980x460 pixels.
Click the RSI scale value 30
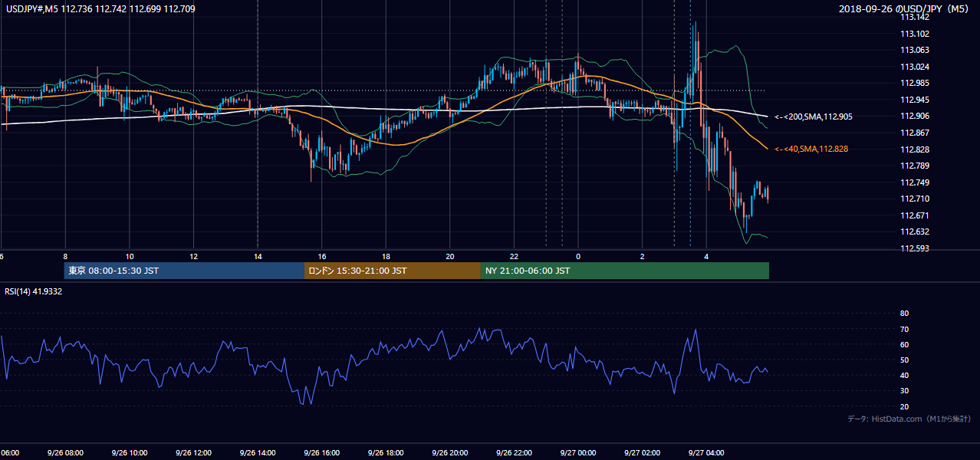point(904,391)
